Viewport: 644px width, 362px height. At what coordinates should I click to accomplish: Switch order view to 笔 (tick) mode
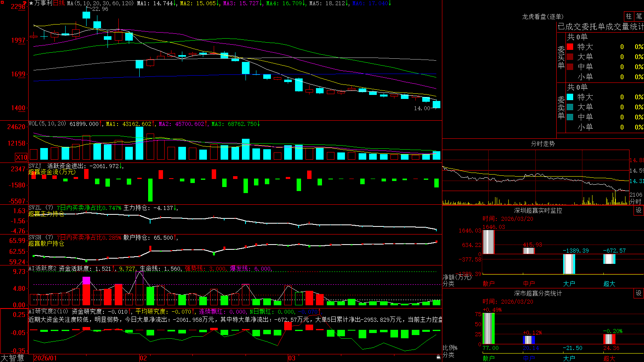click(x=639, y=16)
